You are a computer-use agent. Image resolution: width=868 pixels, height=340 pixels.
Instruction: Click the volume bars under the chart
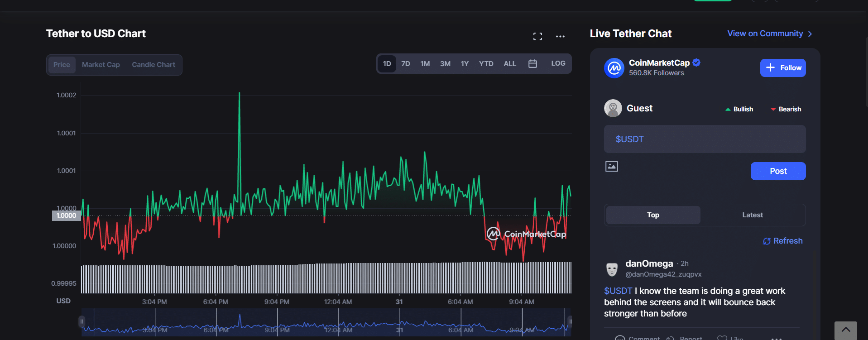tap(326, 278)
